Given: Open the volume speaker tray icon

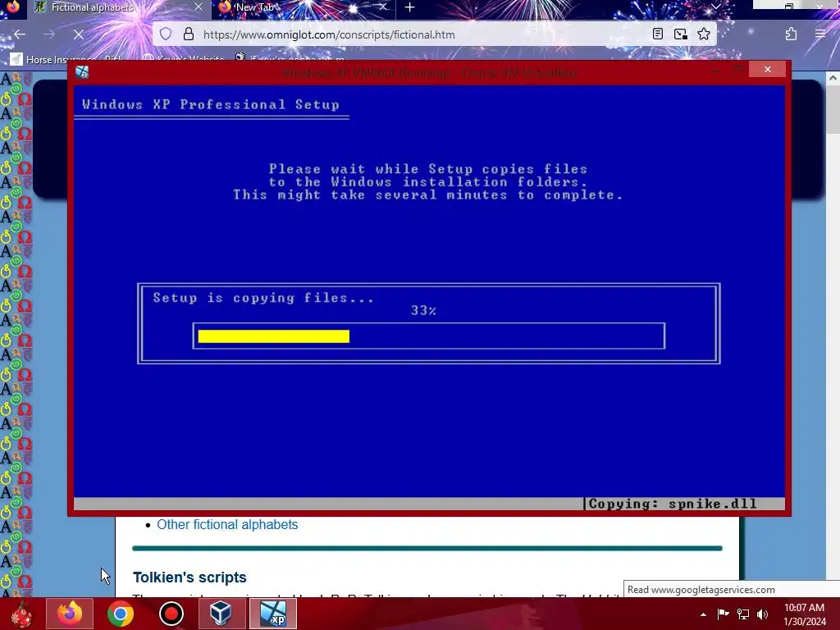Looking at the screenshot, I should (762, 614).
